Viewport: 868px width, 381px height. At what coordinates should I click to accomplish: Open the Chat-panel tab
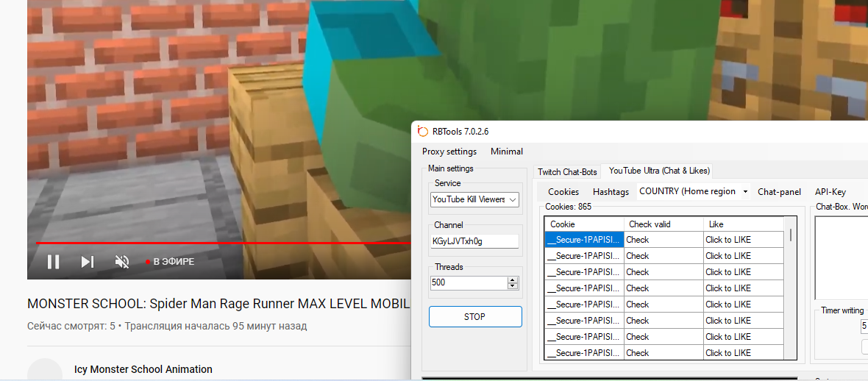779,192
